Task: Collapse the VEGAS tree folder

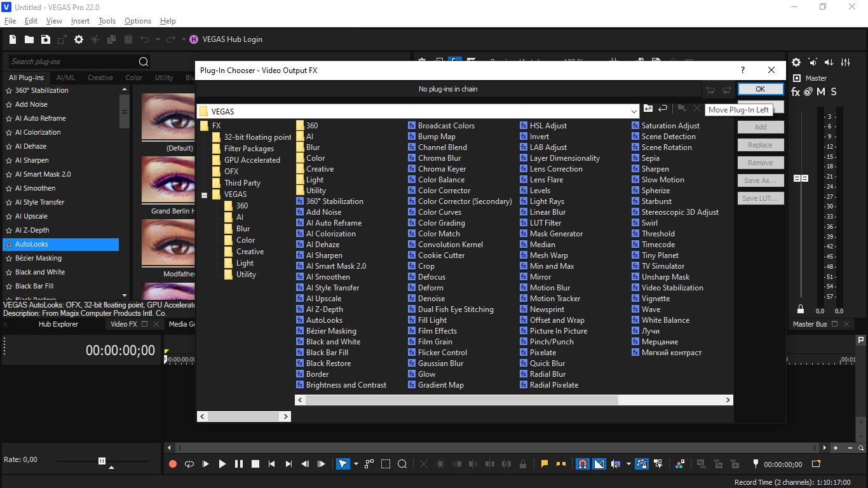Action: pyautogui.click(x=205, y=195)
